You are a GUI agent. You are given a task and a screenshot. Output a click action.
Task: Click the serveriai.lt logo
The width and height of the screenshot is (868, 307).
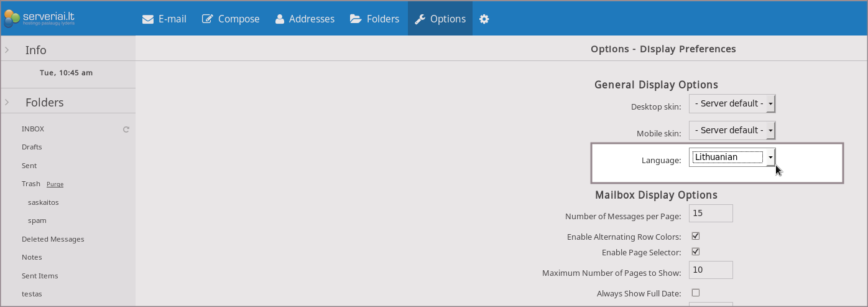(40, 18)
